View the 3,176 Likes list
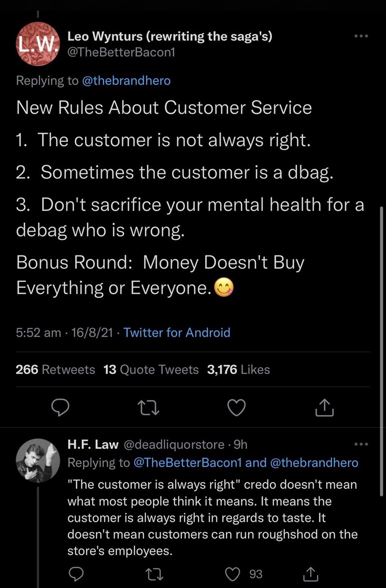The width and height of the screenshot is (386, 588). click(x=238, y=370)
